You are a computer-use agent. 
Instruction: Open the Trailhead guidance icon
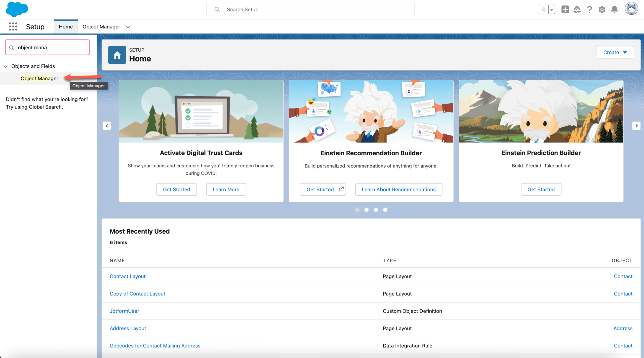pos(577,10)
